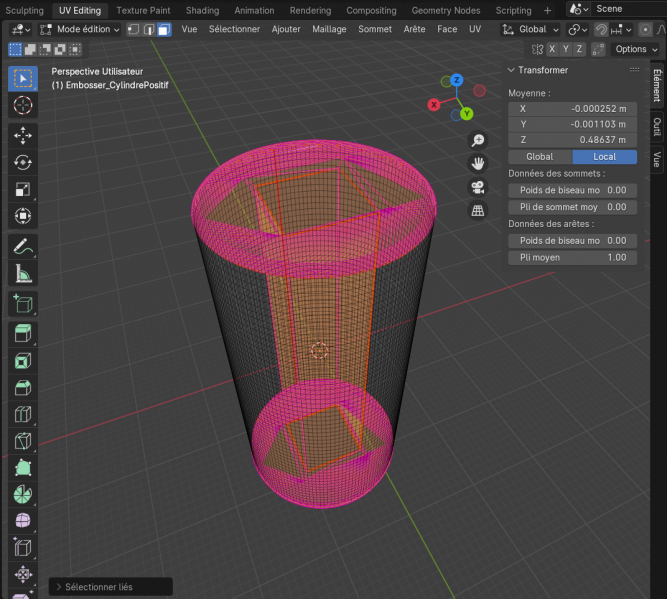
Task: Toggle X axis mirror button
Action: coord(551,49)
